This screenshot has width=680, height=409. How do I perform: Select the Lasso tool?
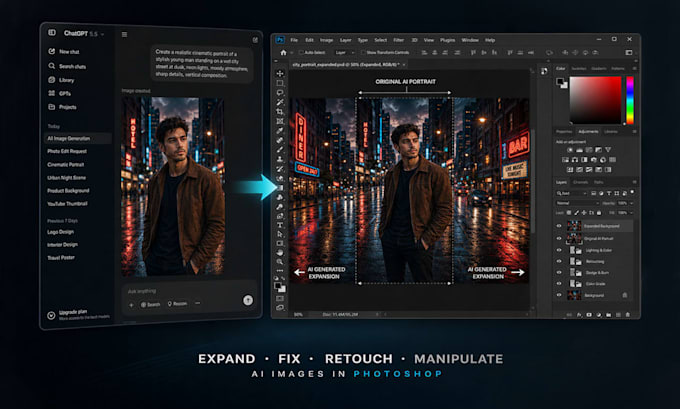coord(280,93)
